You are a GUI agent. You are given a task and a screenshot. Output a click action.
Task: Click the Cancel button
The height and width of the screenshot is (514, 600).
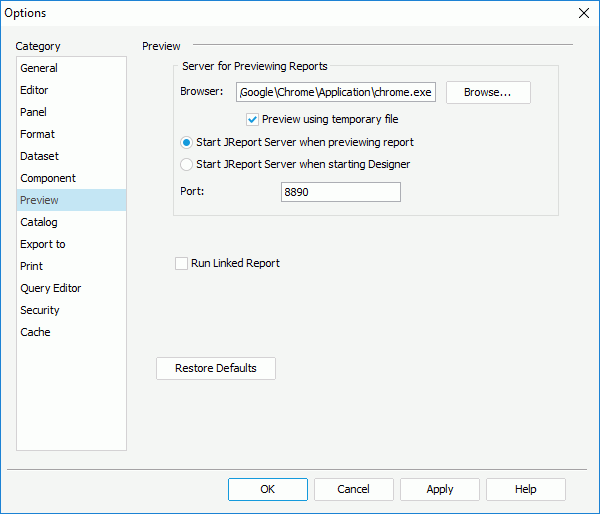pos(354,489)
